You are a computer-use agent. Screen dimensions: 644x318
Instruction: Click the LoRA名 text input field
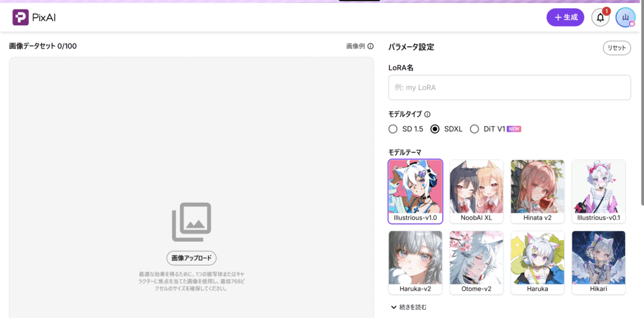[509, 88]
